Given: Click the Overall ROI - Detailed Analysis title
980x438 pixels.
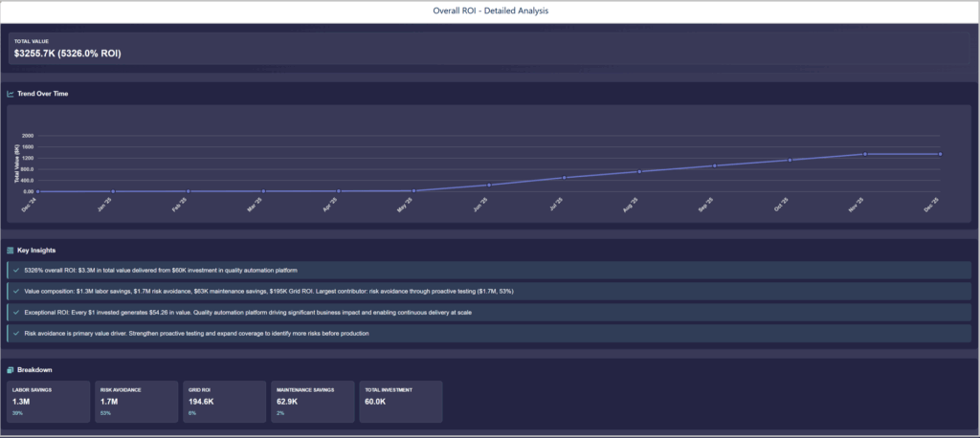Looking at the screenshot, I should (x=490, y=11).
